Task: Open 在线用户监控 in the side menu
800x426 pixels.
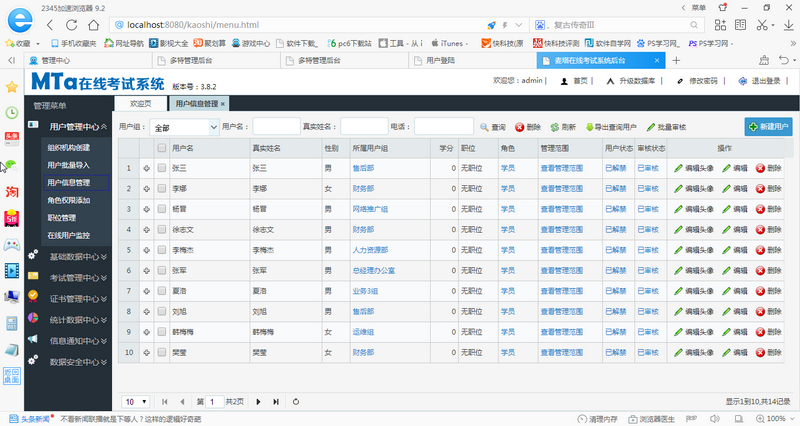Action: 69,236
